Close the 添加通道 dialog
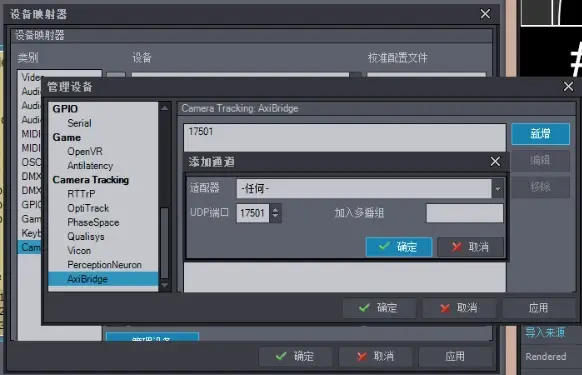 point(495,162)
